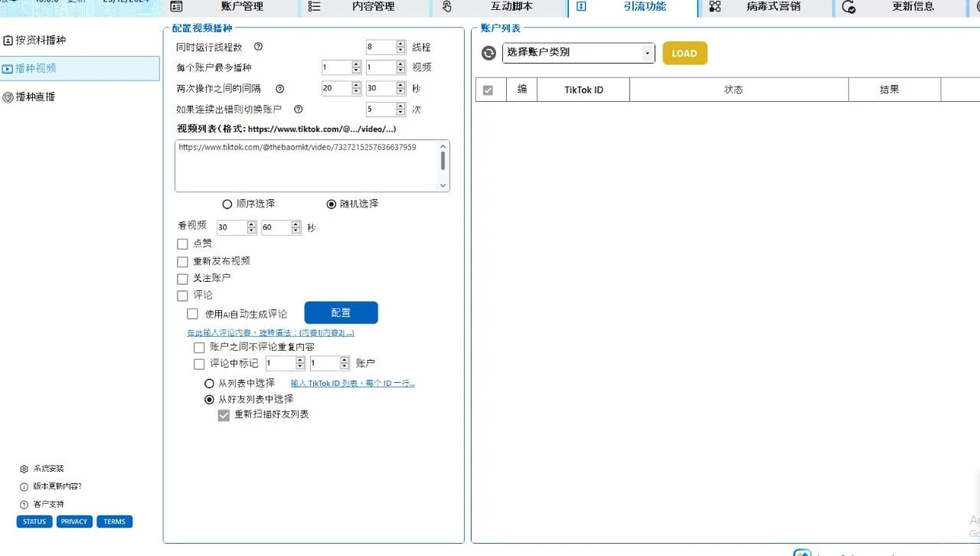Click the 配置 button for AI comments
Viewport: 980px width, 556px height.
[x=341, y=312]
